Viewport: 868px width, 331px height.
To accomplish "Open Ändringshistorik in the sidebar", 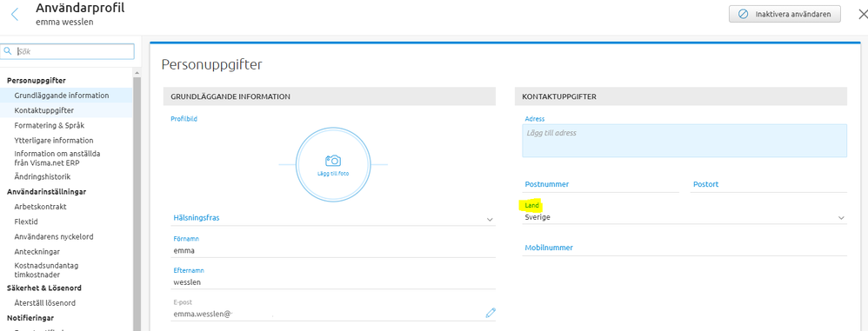I will click(42, 177).
